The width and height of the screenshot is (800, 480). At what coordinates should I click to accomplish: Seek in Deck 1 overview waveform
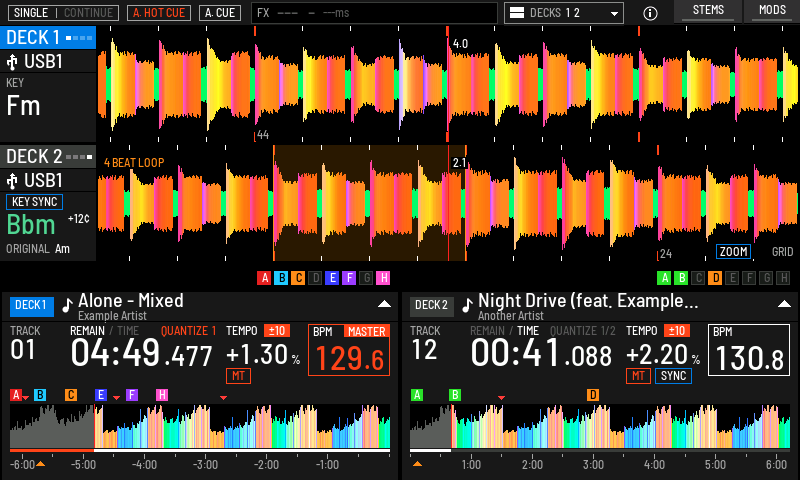[200, 426]
